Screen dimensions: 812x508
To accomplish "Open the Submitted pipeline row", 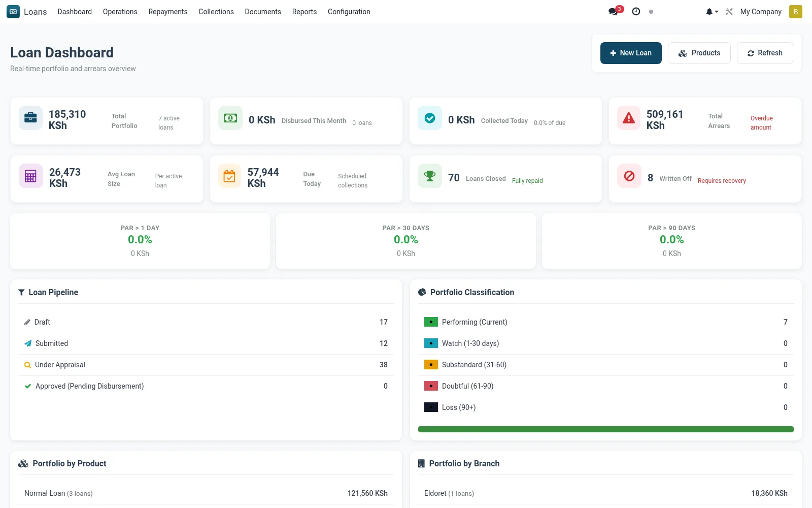I will coord(206,343).
